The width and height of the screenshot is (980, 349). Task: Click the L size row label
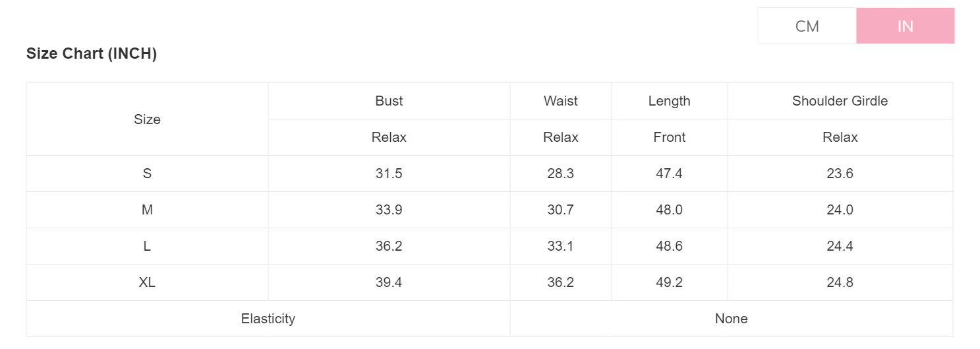click(x=147, y=246)
